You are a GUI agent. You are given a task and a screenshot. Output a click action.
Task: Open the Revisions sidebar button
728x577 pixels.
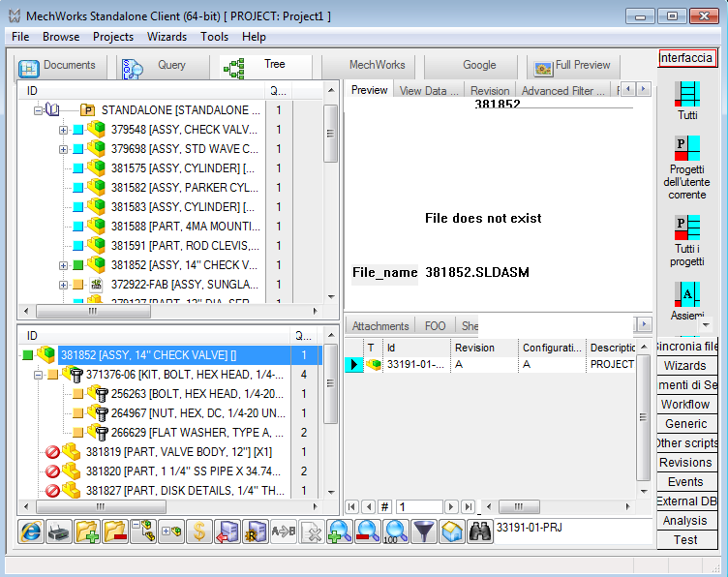pos(686,463)
